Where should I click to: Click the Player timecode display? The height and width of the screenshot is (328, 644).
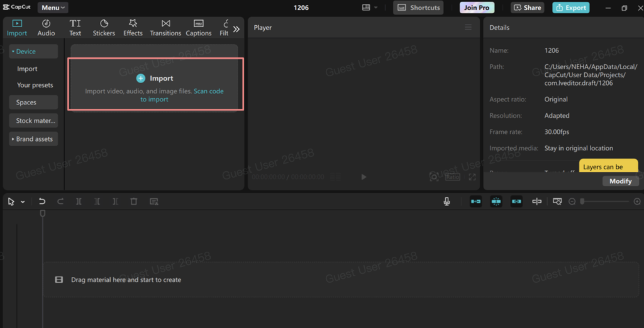click(x=288, y=177)
